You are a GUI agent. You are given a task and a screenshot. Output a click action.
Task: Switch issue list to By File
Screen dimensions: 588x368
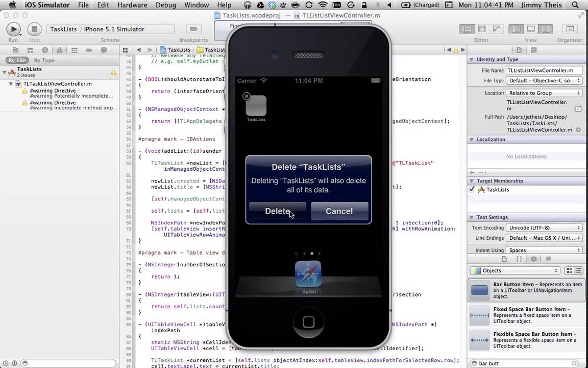coord(17,60)
